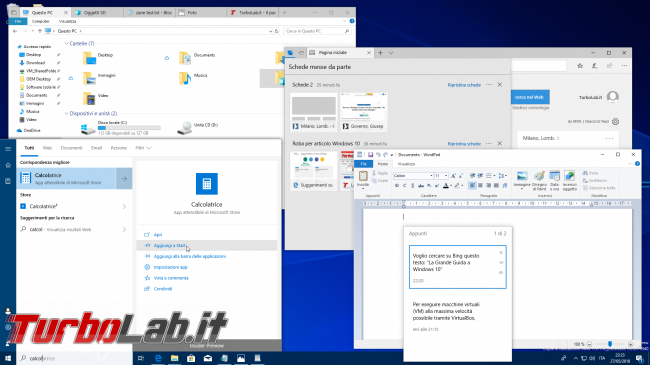This screenshot has height=365, width=650.
Task: Click Edge favorites star icon
Action: pyautogui.click(x=580, y=66)
